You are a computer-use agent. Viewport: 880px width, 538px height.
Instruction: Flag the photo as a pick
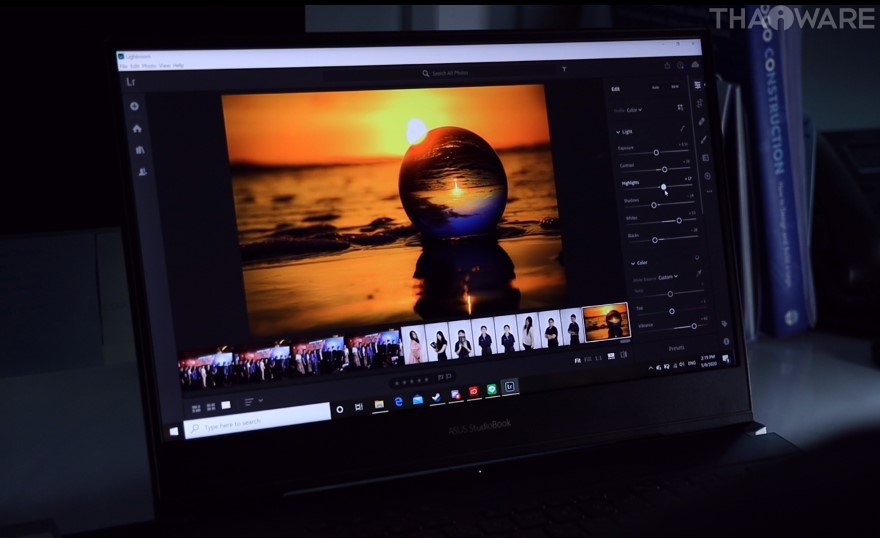441,377
